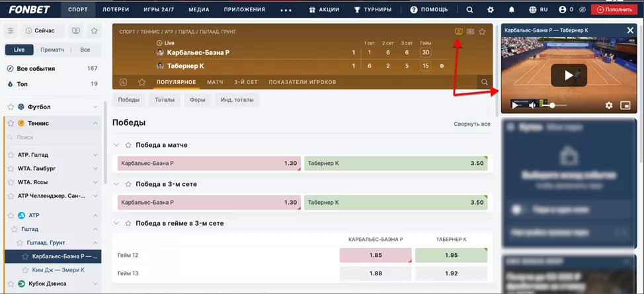This screenshot has width=644, height=294.
Task: Switch to the 3-й сет tab
Action: click(x=245, y=82)
